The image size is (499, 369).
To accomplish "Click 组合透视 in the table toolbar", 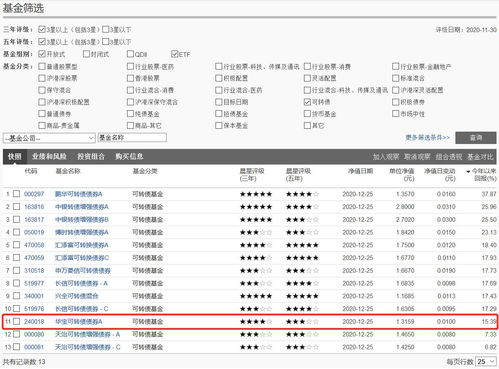I will (x=449, y=157).
